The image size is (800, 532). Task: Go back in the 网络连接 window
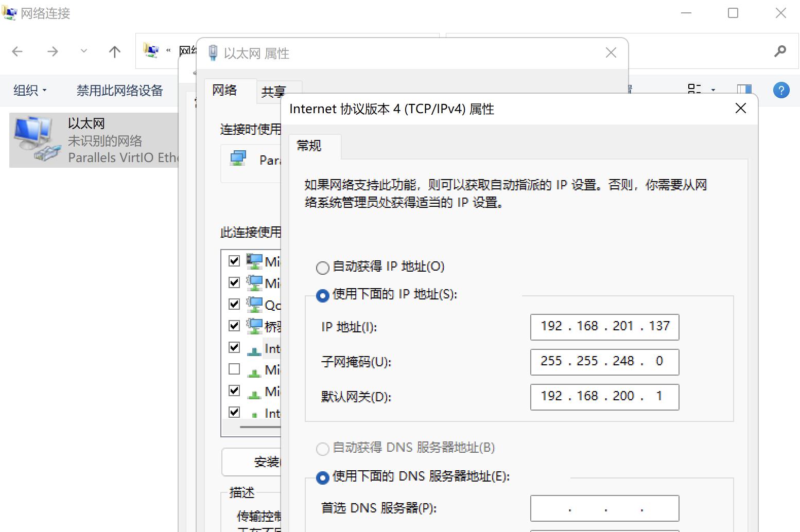pyautogui.click(x=18, y=51)
